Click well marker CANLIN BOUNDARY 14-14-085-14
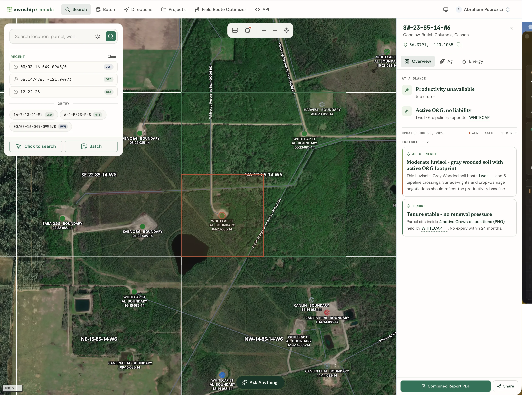The height and width of the screenshot is (395, 532). [x=311, y=300]
